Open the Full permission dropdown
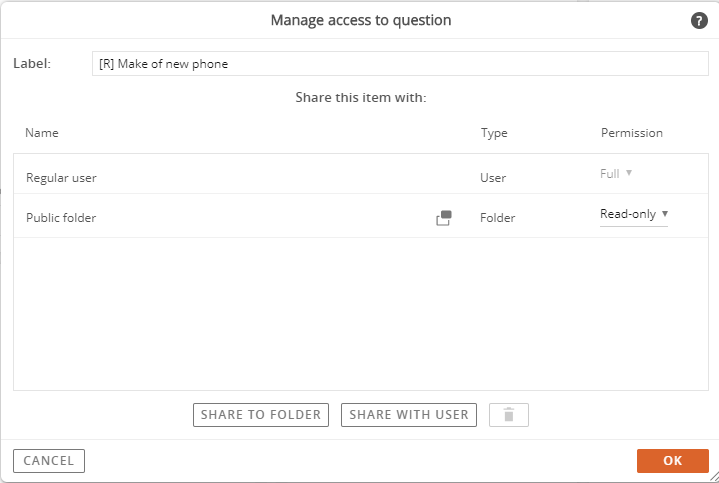The width and height of the screenshot is (719, 483). [x=616, y=174]
